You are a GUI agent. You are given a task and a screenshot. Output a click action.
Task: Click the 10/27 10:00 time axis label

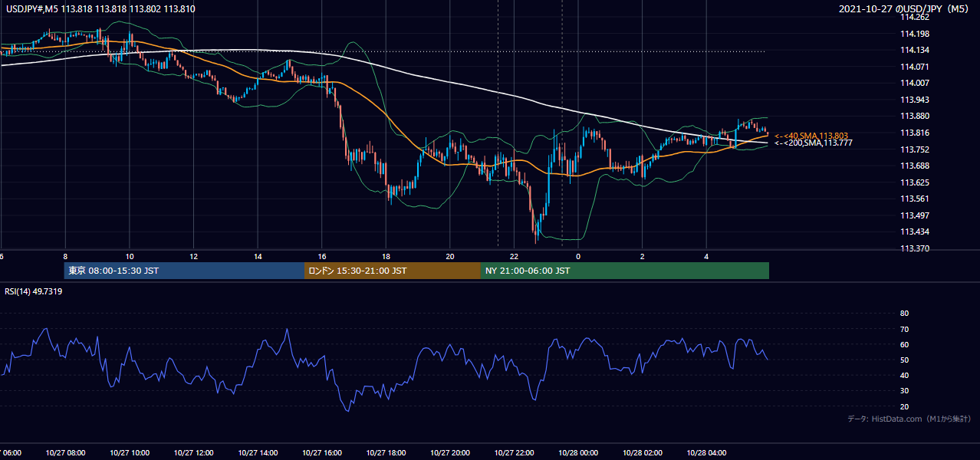(130, 453)
